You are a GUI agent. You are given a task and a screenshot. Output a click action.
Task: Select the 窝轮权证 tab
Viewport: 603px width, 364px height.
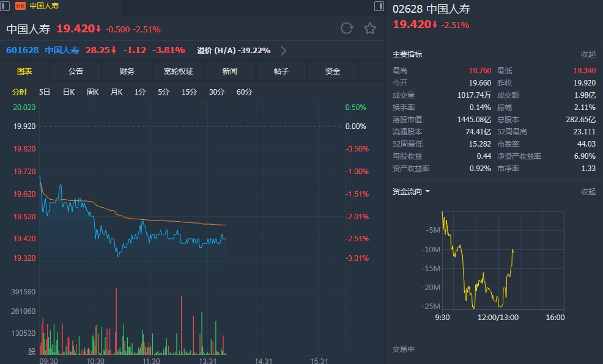(179, 71)
